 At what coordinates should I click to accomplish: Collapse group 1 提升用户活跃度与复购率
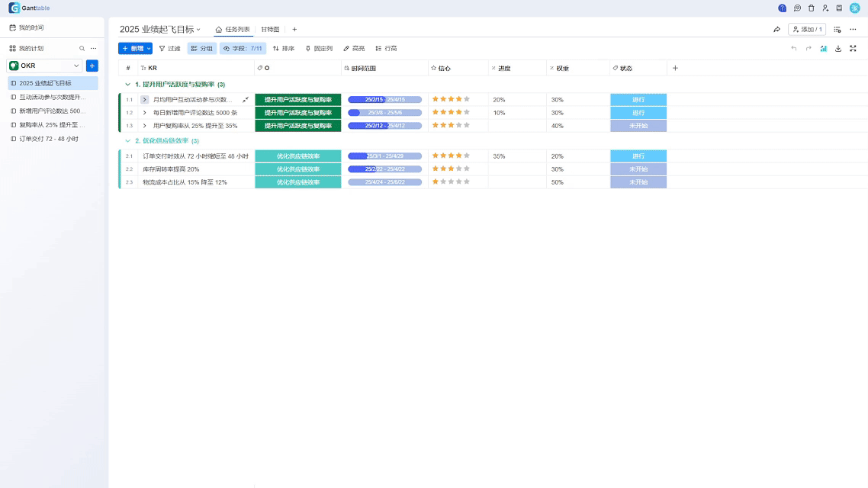coord(127,85)
